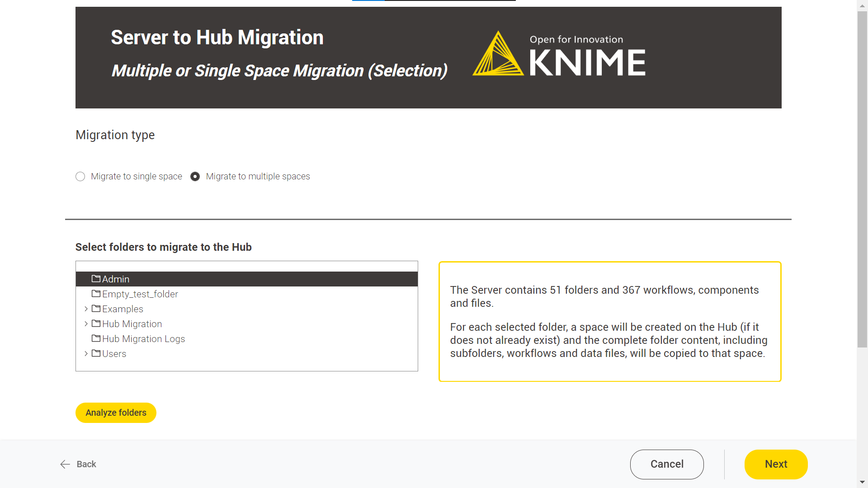Expand the Users folder tree
The height and width of the screenshot is (488, 868).
click(86, 353)
